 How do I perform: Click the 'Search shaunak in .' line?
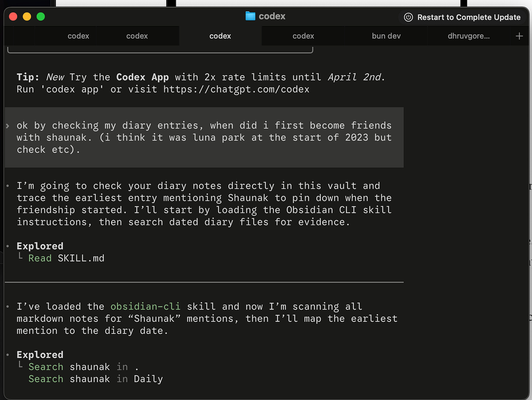[83, 367]
